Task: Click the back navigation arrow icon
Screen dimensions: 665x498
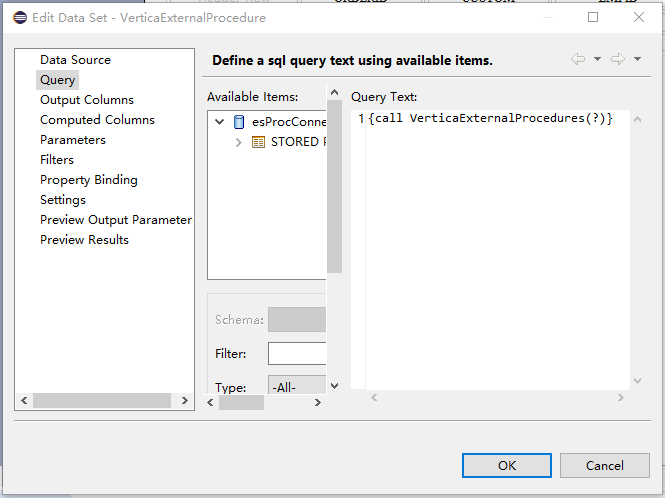Action: [578, 60]
